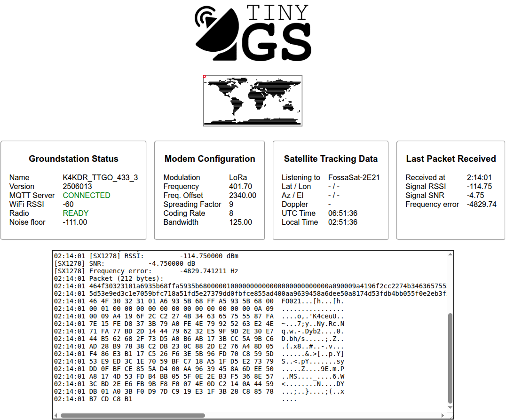Click the console scroll-right arrow
Screen dimensions: 506x420
[x=443, y=415]
